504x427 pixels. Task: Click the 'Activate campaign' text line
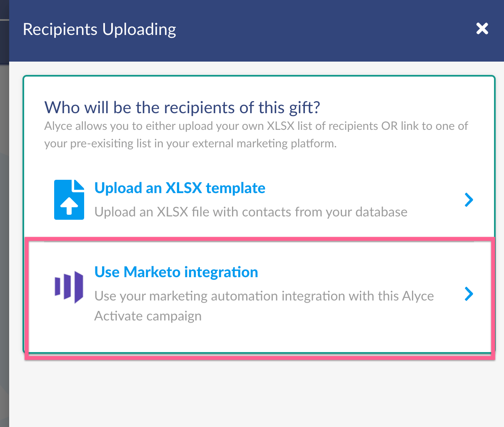click(x=148, y=316)
